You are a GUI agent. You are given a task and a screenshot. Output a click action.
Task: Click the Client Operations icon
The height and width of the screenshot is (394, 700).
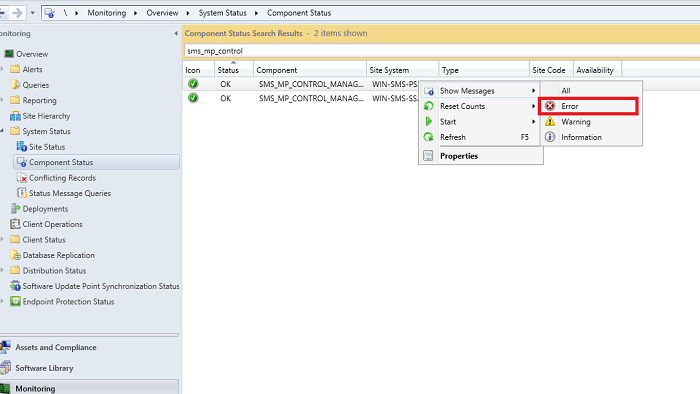[x=15, y=224]
